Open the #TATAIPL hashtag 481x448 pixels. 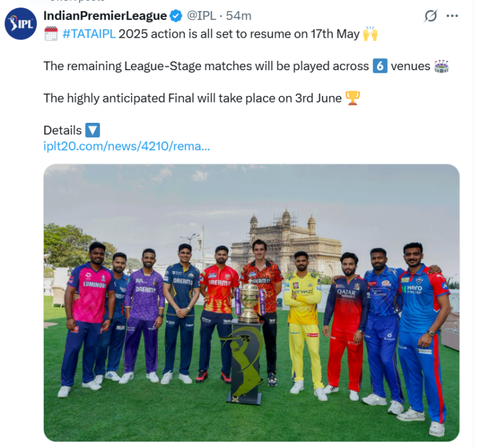(x=89, y=34)
